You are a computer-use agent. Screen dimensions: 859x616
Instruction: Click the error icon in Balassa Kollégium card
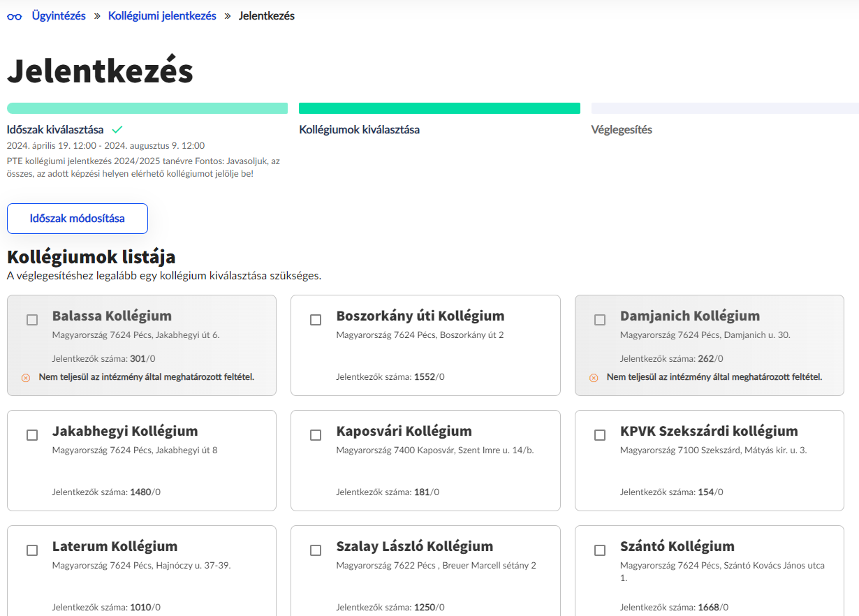(26, 378)
